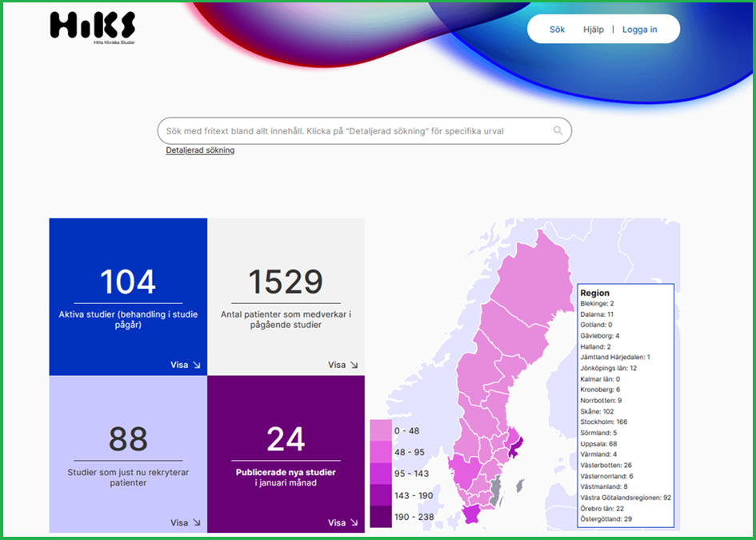
Task: Select the 143 - 190 legend swatch
Action: (381, 495)
